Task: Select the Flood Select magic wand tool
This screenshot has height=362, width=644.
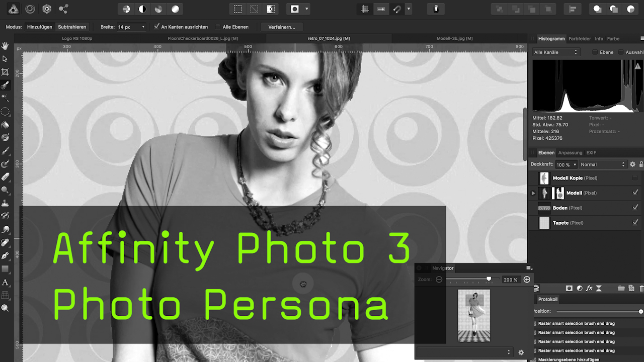Action: coord(5,98)
